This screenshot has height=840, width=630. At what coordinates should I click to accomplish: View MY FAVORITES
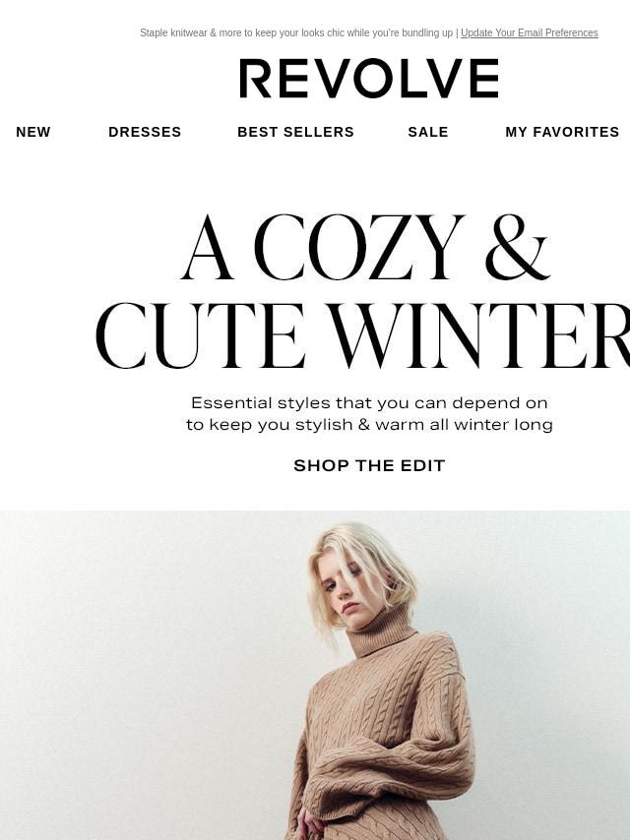562,132
